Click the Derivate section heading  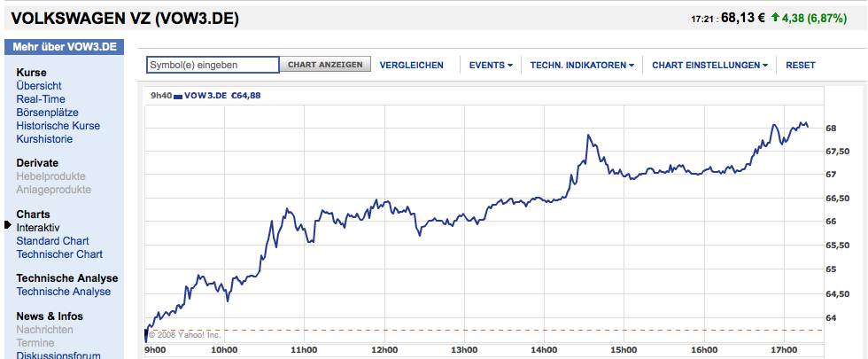[x=37, y=163]
